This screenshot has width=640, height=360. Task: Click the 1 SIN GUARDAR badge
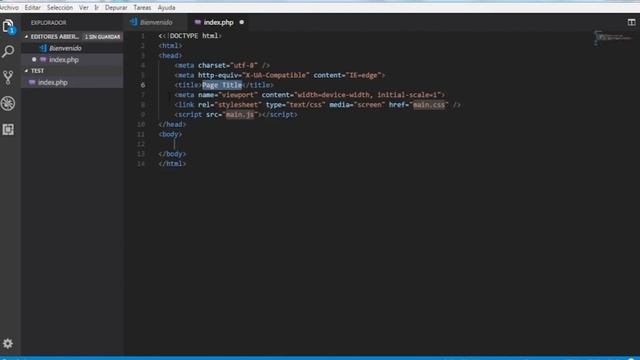(102, 37)
